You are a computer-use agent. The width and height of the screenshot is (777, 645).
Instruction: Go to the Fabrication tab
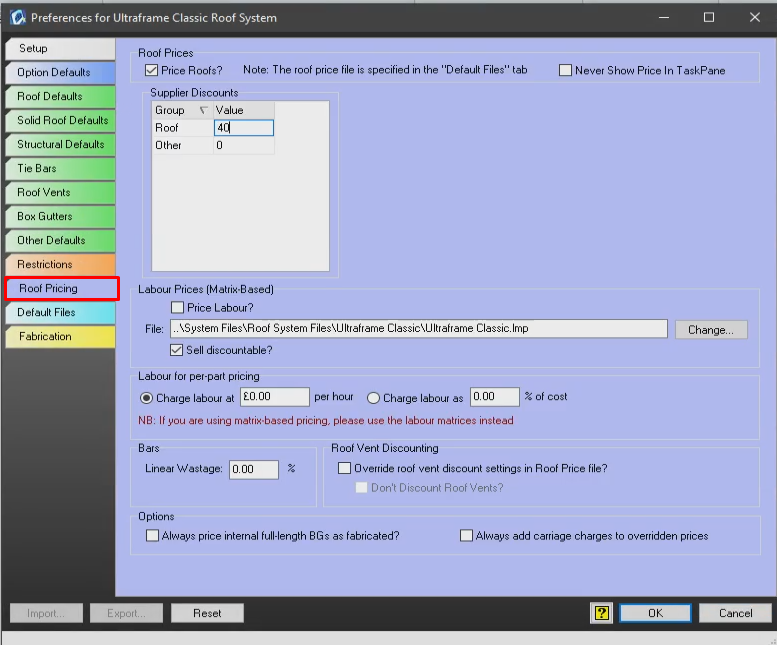click(60, 336)
